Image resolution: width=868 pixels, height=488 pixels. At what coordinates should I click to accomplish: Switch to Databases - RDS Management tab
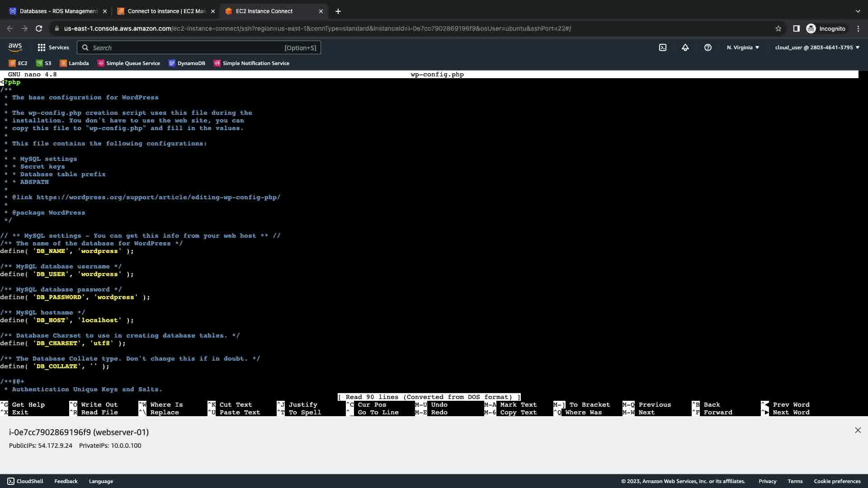(58, 11)
